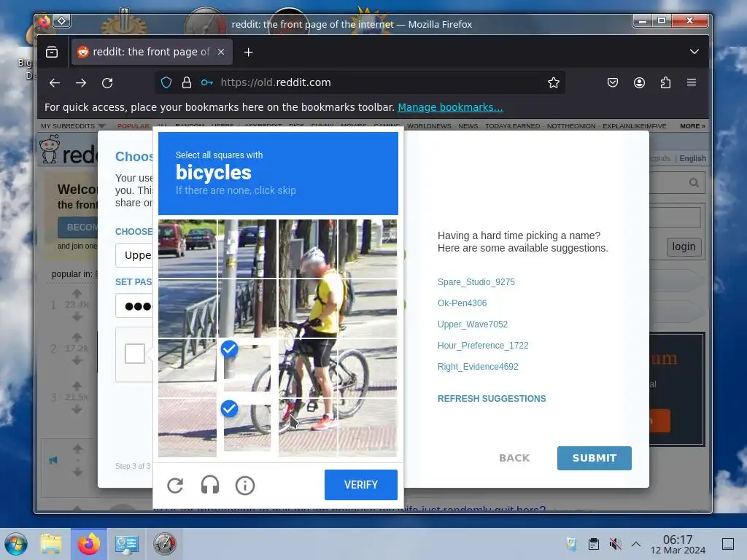747x560 pixels.
Task: Select the reddit front page tab
Action: pos(152,52)
